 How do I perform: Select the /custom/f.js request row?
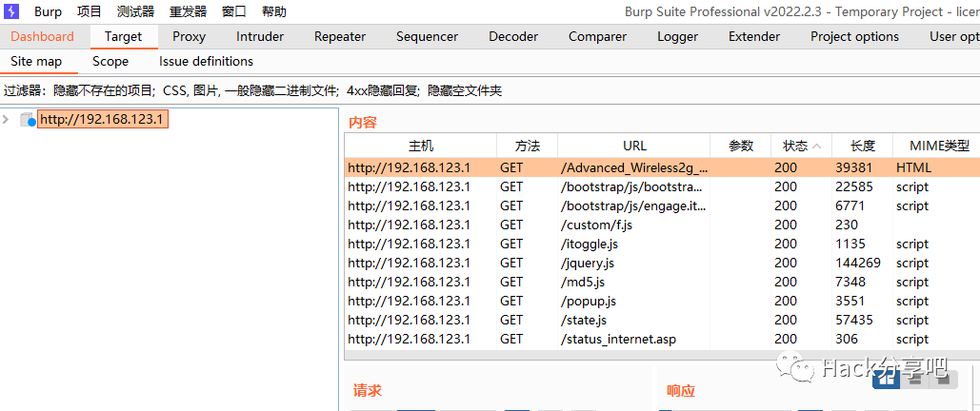[x=662, y=225]
